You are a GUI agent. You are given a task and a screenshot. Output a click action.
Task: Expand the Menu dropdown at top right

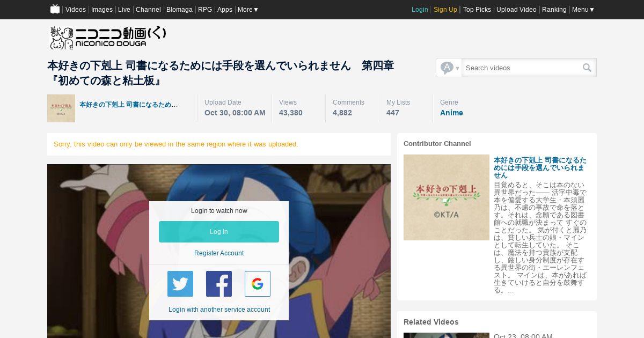[x=583, y=10]
